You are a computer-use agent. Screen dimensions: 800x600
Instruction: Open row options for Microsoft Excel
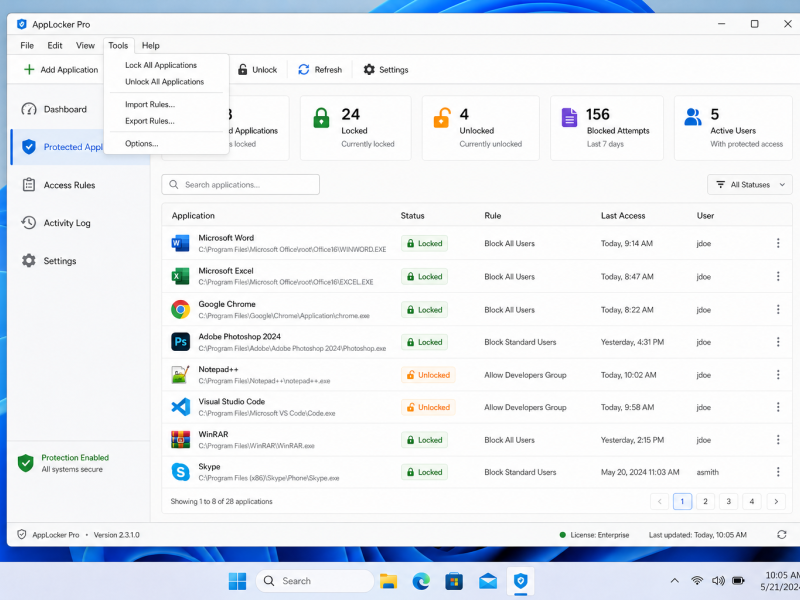pyautogui.click(x=778, y=277)
